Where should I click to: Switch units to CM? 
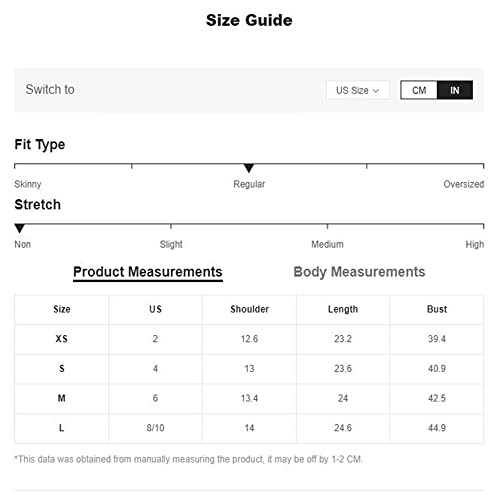419,90
